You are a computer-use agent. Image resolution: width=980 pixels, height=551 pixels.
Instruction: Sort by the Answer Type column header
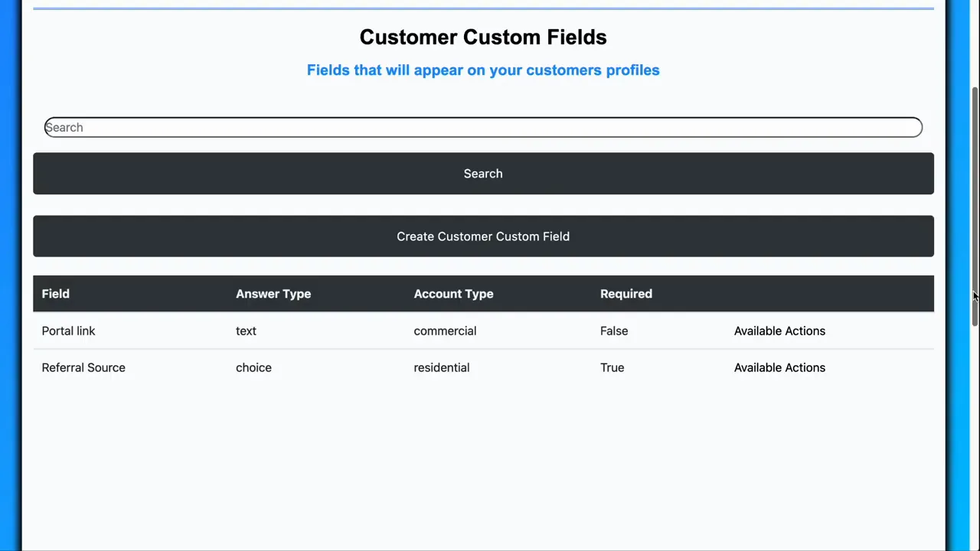pos(273,293)
